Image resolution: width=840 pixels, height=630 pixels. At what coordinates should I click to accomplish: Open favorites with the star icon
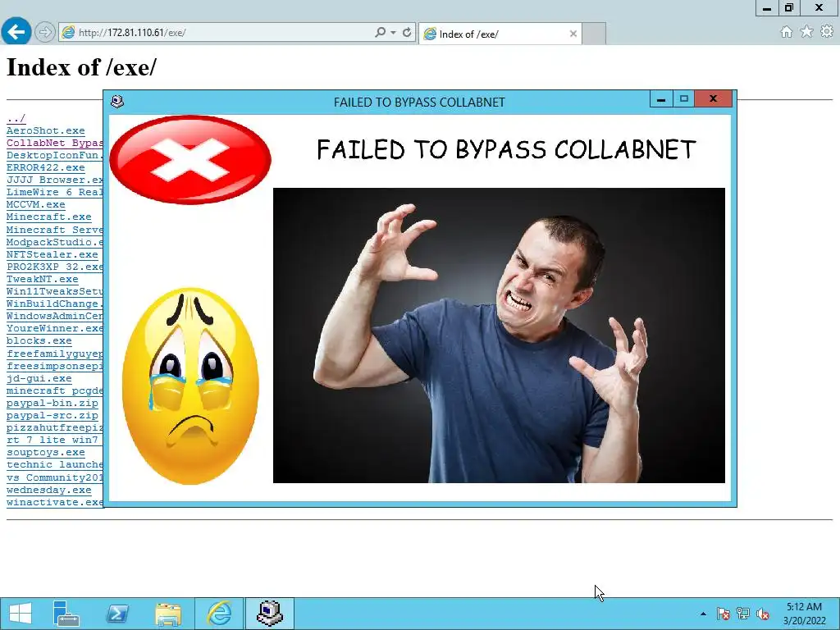[x=807, y=32]
